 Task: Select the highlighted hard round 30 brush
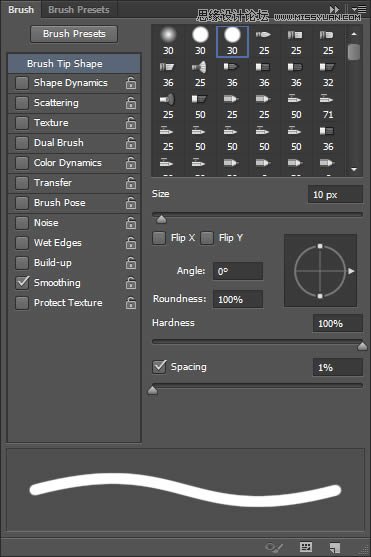232,42
